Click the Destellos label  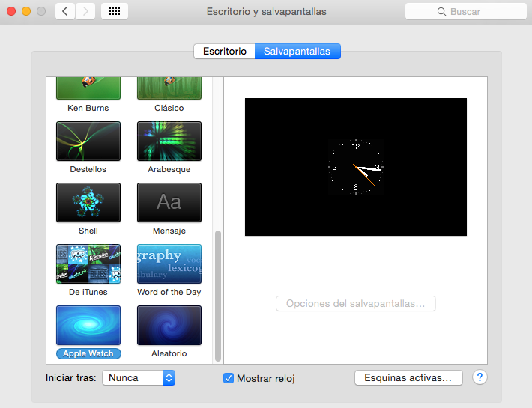tap(88, 169)
